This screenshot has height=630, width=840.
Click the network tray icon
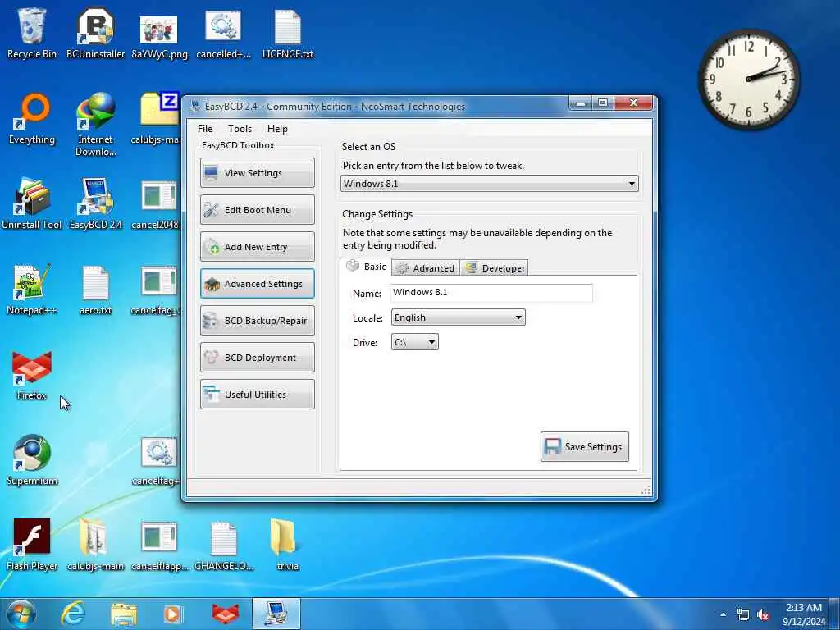pos(743,615)
